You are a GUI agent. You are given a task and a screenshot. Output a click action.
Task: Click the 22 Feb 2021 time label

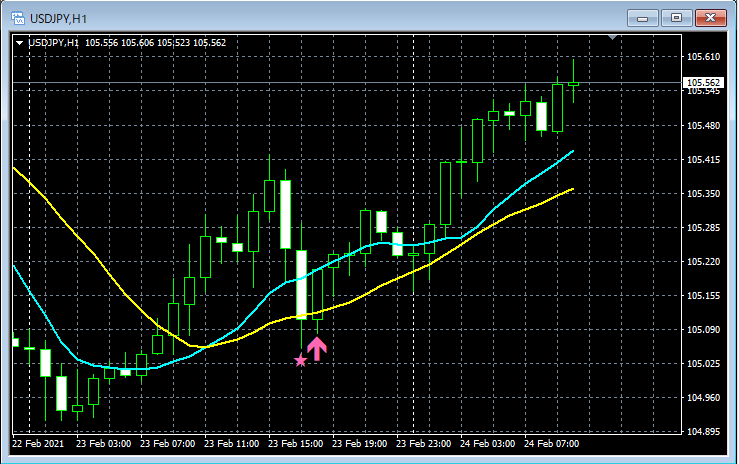pos(38,444)
